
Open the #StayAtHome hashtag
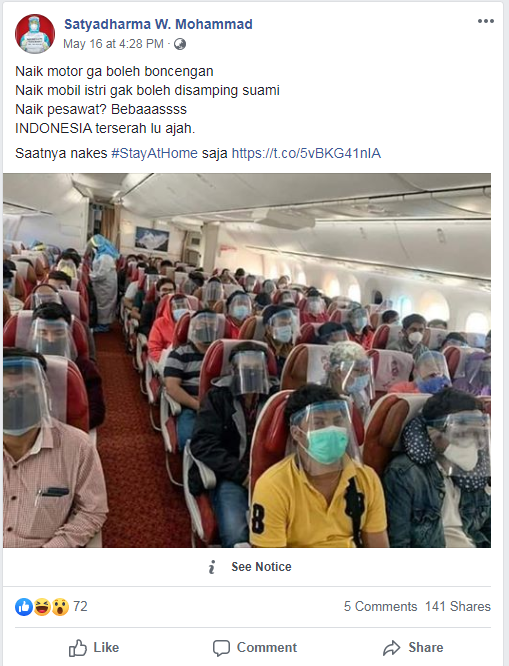[155, 153]
